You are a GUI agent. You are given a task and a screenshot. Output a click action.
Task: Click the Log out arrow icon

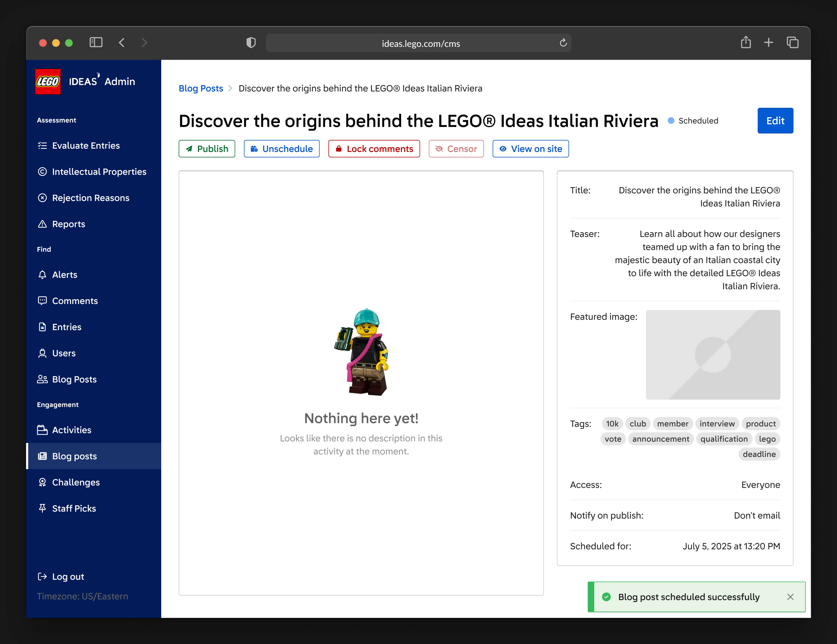43,577
